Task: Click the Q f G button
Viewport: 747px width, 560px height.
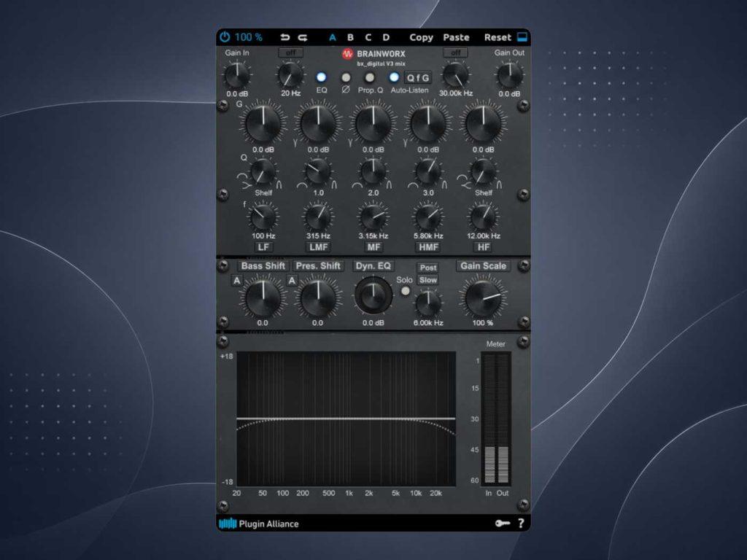Action: pos(418,77)
